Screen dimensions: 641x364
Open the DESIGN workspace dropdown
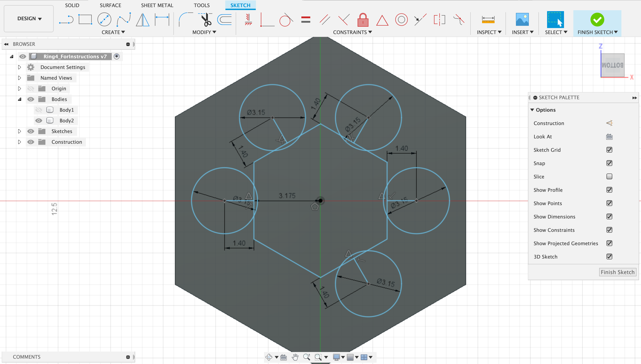(x=29, y=18)
